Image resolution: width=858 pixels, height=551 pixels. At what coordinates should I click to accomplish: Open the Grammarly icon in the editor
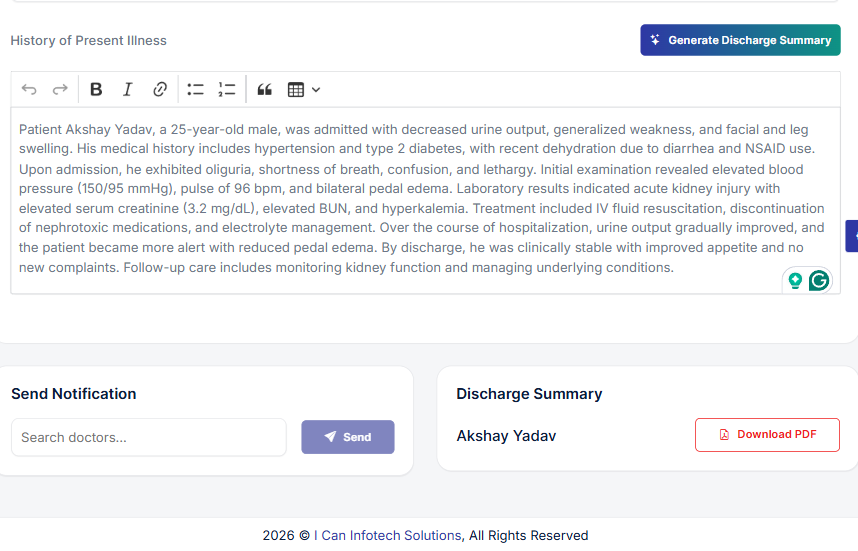819,281
